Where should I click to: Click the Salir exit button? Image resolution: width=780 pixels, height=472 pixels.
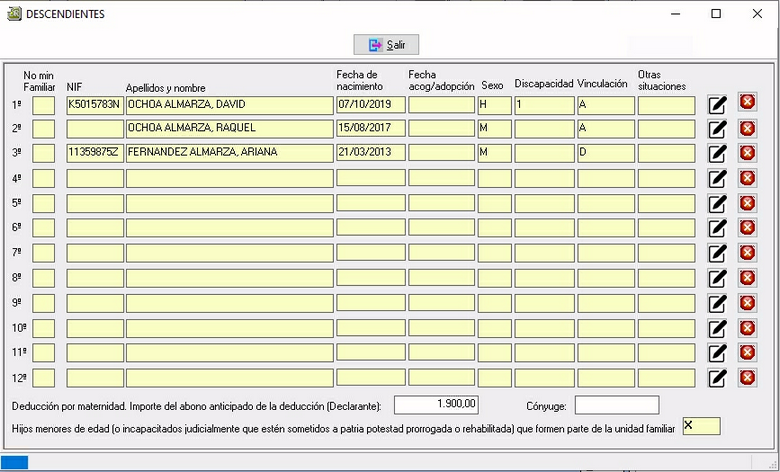coord(386,45)
